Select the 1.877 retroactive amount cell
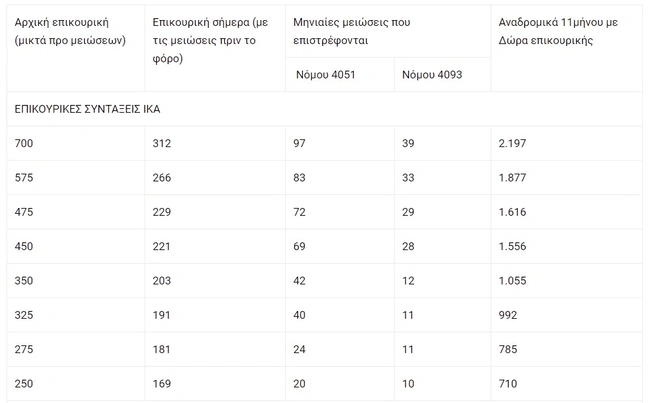 click(512, 178)
